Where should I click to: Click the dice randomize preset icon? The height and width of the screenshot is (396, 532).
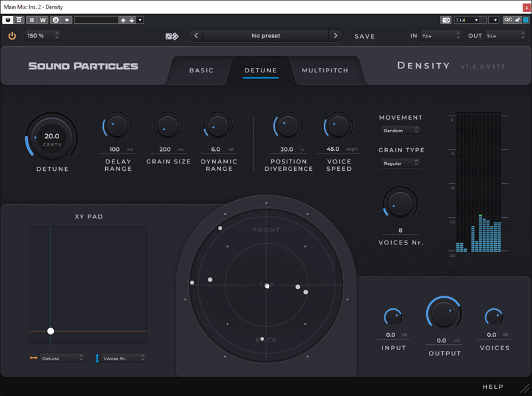click(x=172, y=36)
